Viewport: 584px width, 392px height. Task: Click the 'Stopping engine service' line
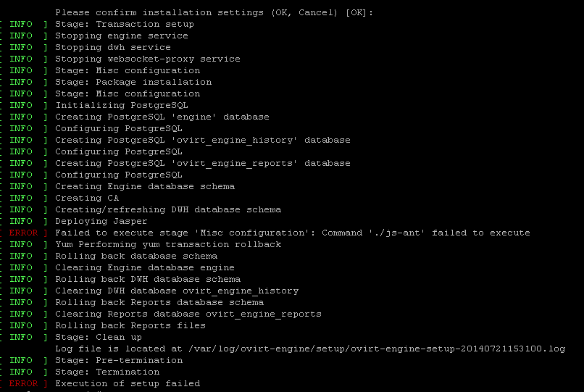coord(122,36)
